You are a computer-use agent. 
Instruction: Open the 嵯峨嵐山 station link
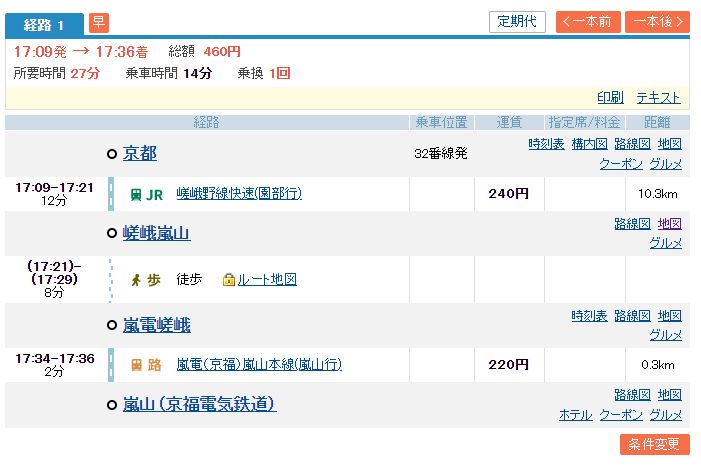156,234
